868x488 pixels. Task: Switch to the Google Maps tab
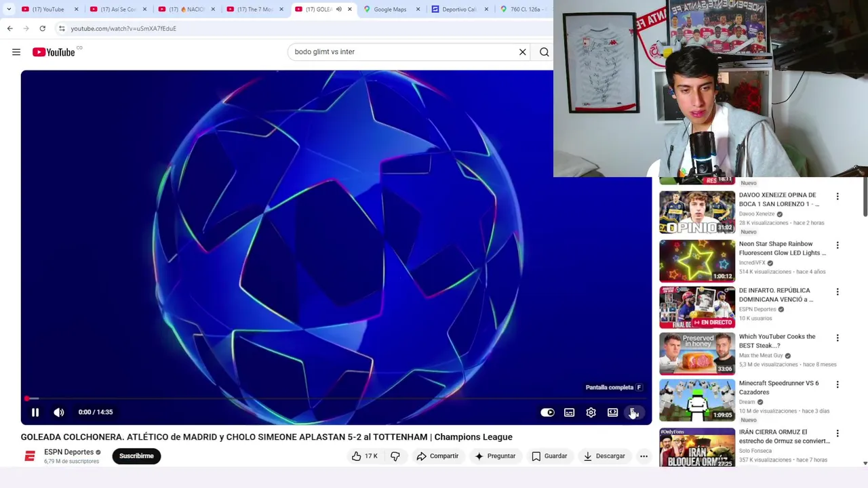[x=390, y=9]
